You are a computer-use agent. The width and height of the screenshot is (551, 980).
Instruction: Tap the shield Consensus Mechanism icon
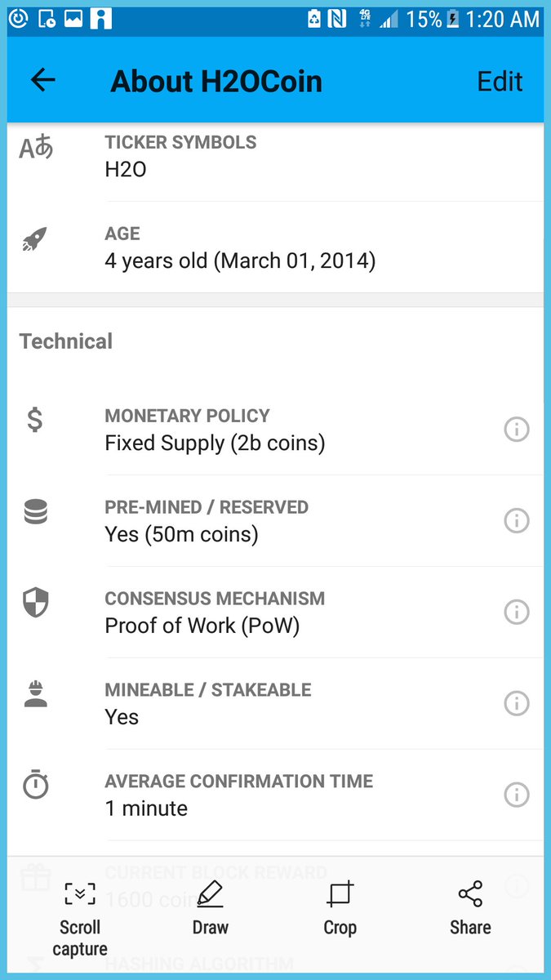35,603
